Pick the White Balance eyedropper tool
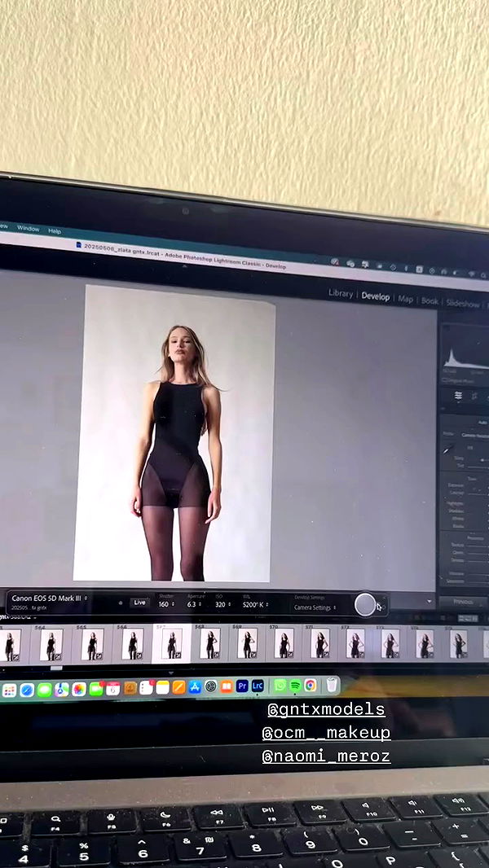 tap(448, 449)
